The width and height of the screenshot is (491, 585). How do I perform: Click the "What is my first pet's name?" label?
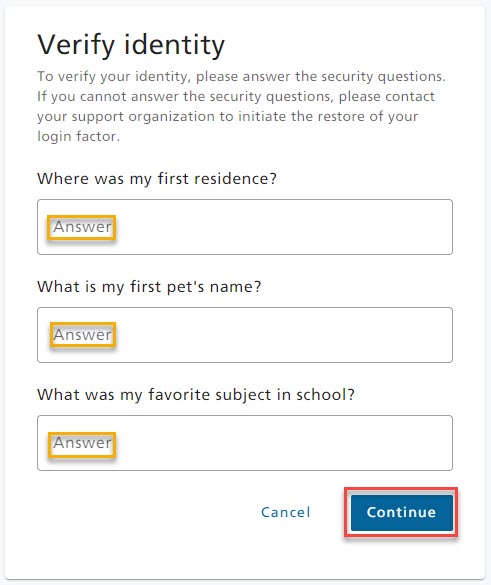149,287
